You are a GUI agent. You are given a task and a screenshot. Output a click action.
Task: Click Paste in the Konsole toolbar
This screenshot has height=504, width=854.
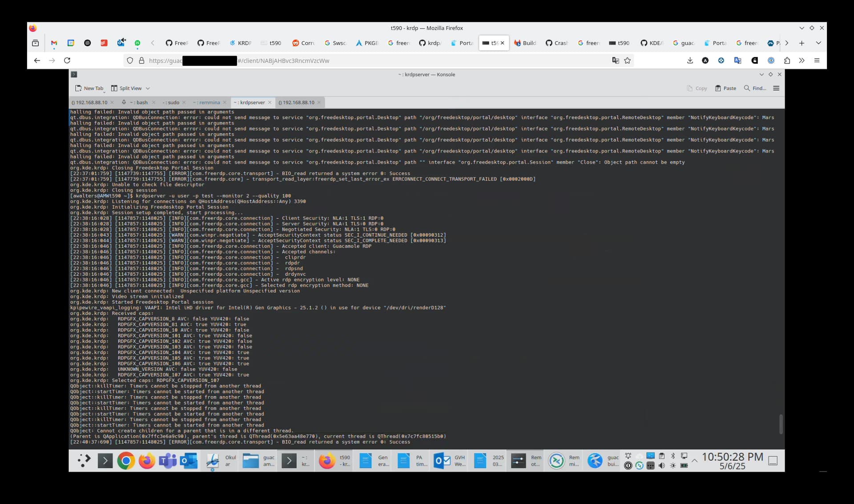tap(725, 88)
